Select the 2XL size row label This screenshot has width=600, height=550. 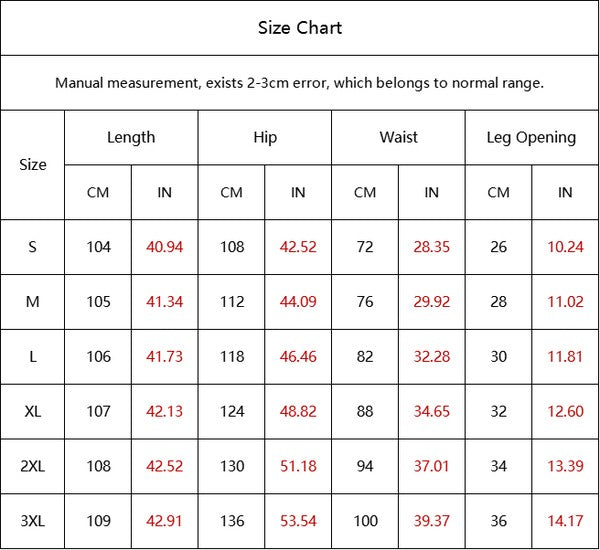[x=33, y=466]
